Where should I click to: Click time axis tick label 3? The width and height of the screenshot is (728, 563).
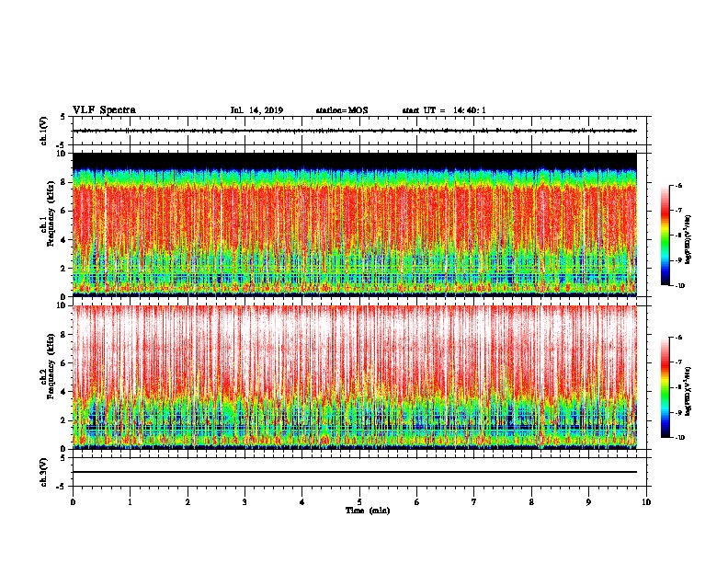[245, 502]
